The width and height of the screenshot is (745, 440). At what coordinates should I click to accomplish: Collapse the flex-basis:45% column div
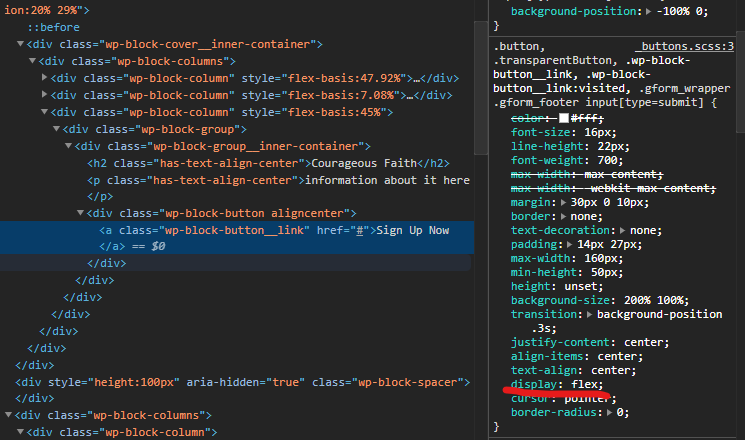click(x=45, y=112)
